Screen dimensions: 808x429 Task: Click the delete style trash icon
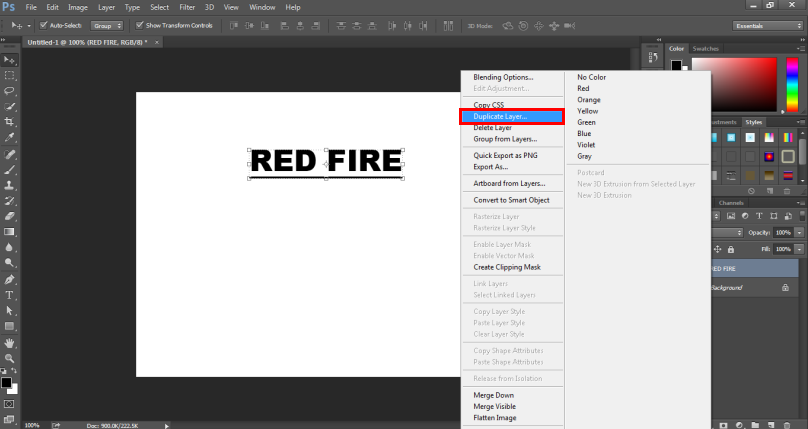pyautogui.click(x=787, y=191)
